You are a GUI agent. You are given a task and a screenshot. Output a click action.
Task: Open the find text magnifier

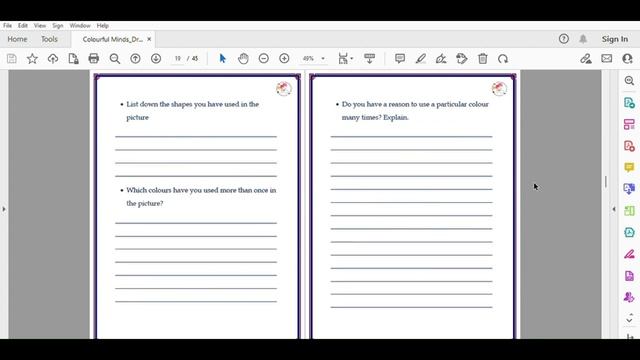tap(115, 59)
